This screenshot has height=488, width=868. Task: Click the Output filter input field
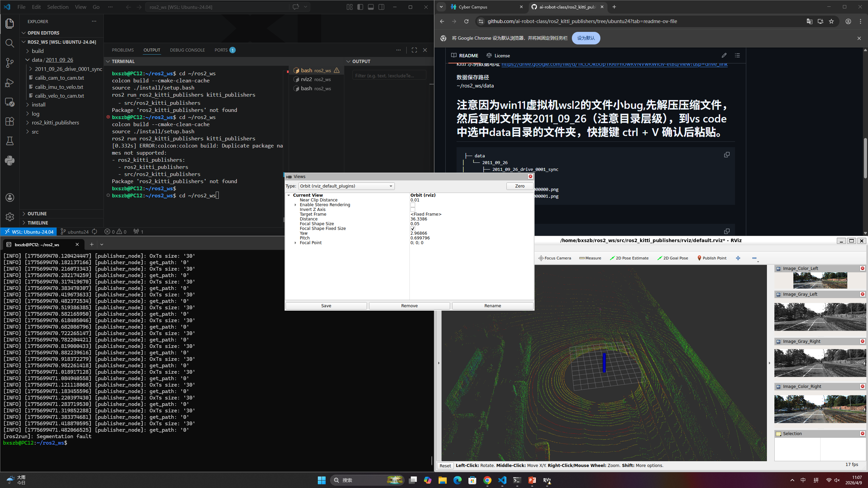click(x=389, y=75)
